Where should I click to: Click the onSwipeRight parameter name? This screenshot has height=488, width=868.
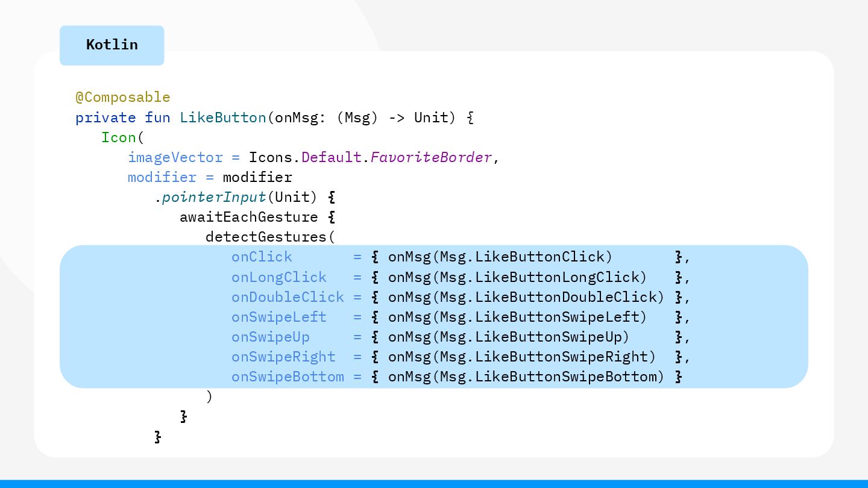(x=283, y=357)
